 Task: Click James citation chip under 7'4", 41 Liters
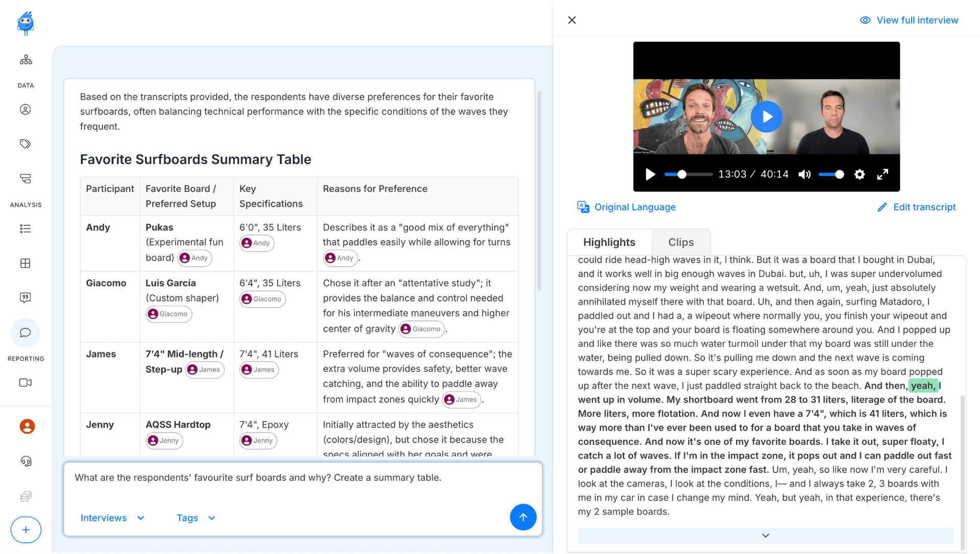(x=259, y=370)
